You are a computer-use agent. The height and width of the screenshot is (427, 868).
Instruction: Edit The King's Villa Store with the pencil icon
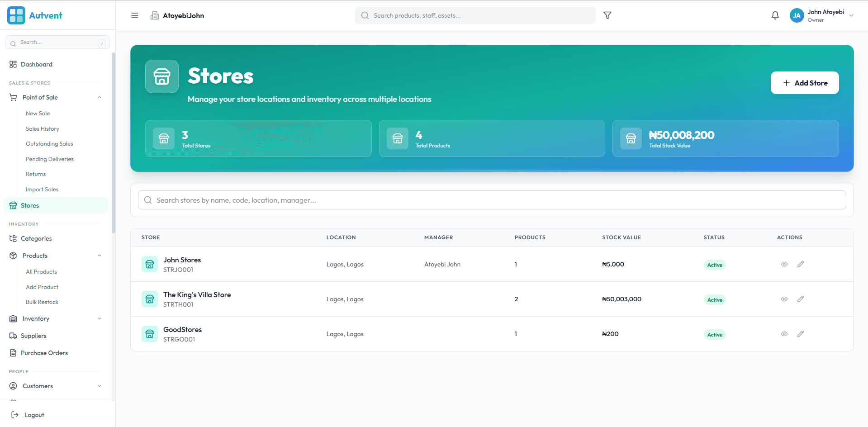coord(801,299)
